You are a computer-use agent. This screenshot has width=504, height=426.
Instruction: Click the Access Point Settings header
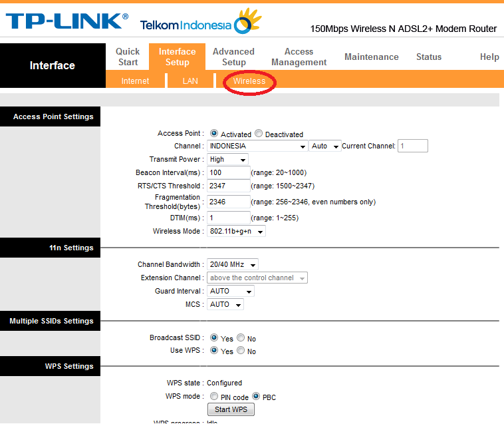tap(50, 116)
